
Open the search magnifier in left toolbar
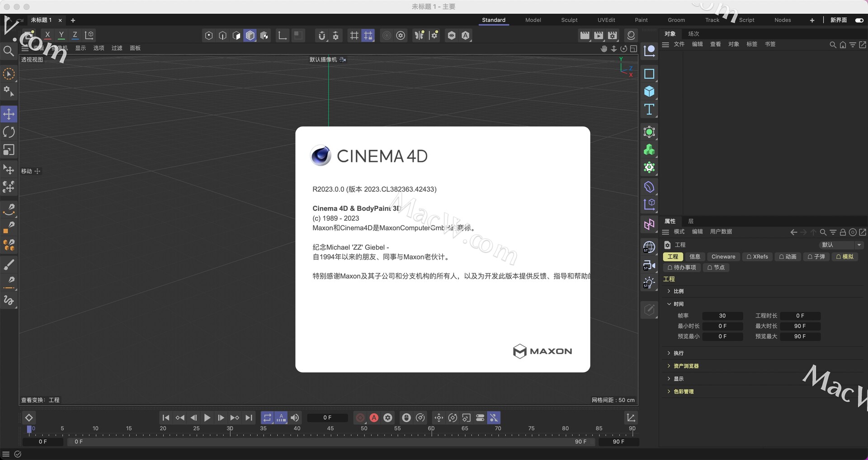(9, 51)
